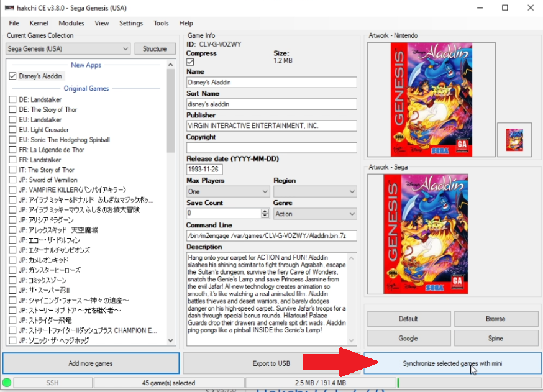This screenshot has width=543, height=392.
Task: Click the game ID CLV-G-VOZWY text
Action: click(221, 44)
